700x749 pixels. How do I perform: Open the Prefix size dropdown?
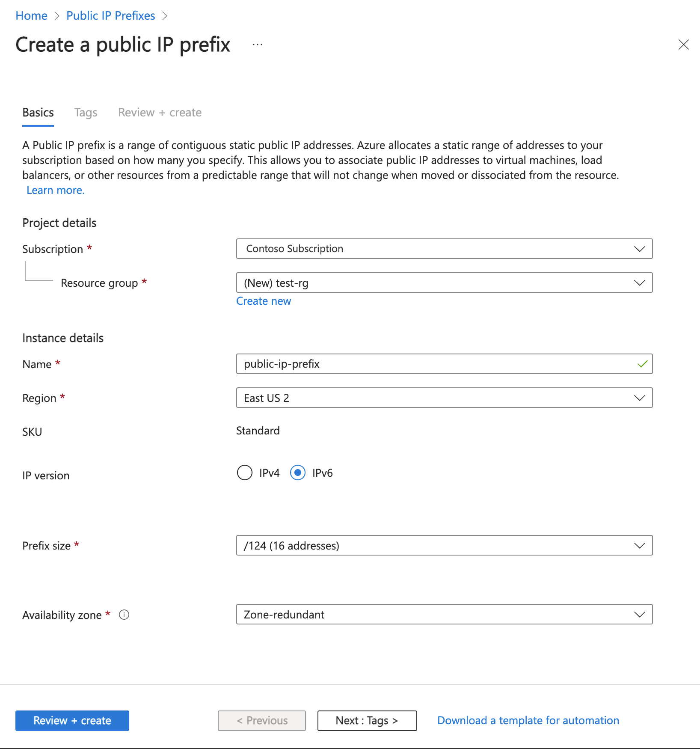click(640, 545)
